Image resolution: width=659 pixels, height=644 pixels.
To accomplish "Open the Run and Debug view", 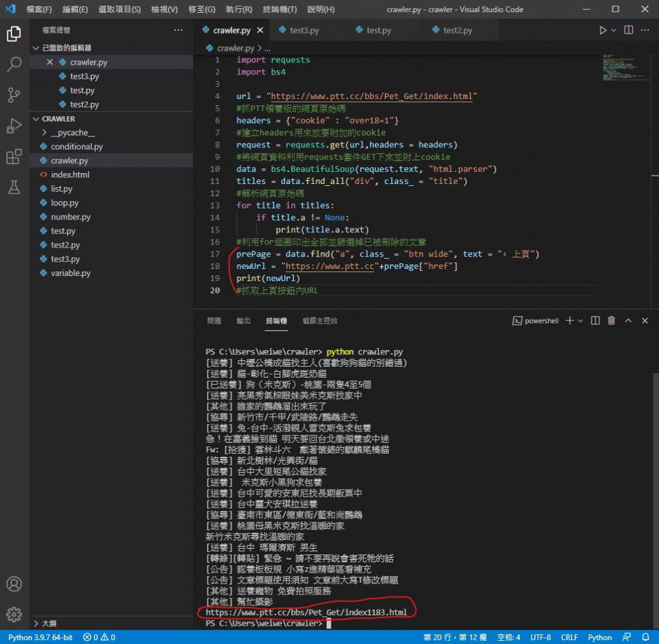I will tap(14, 126).
